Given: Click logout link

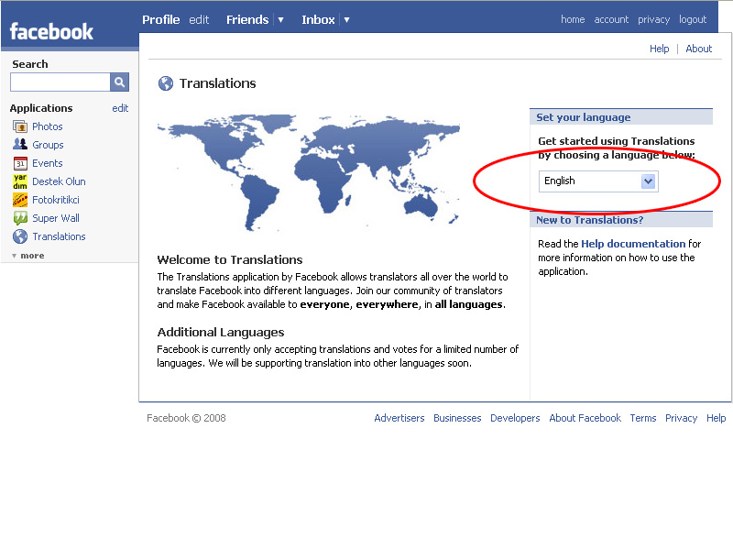Looking at the screenshot, I should (x=693, y=19).
